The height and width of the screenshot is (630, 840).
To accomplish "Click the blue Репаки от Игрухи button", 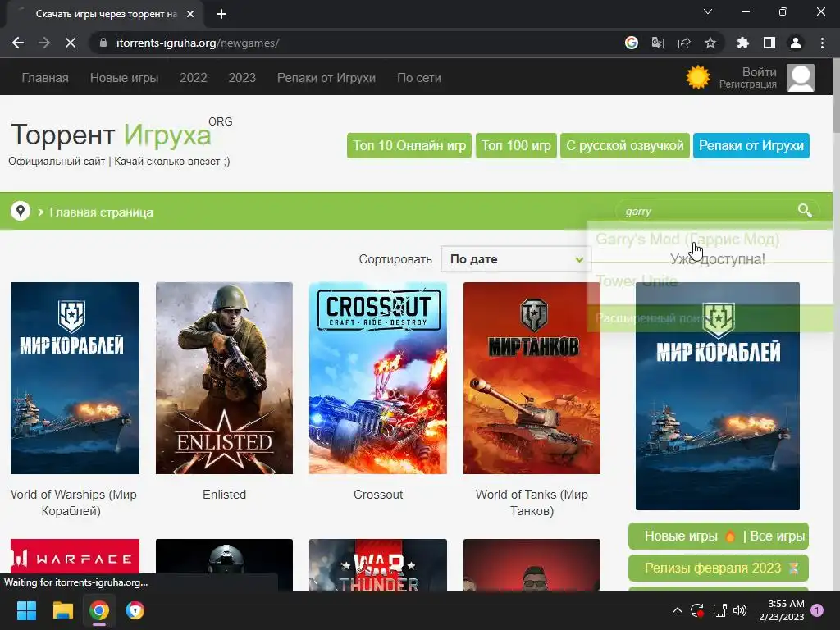I will click(x=751, y=145).
